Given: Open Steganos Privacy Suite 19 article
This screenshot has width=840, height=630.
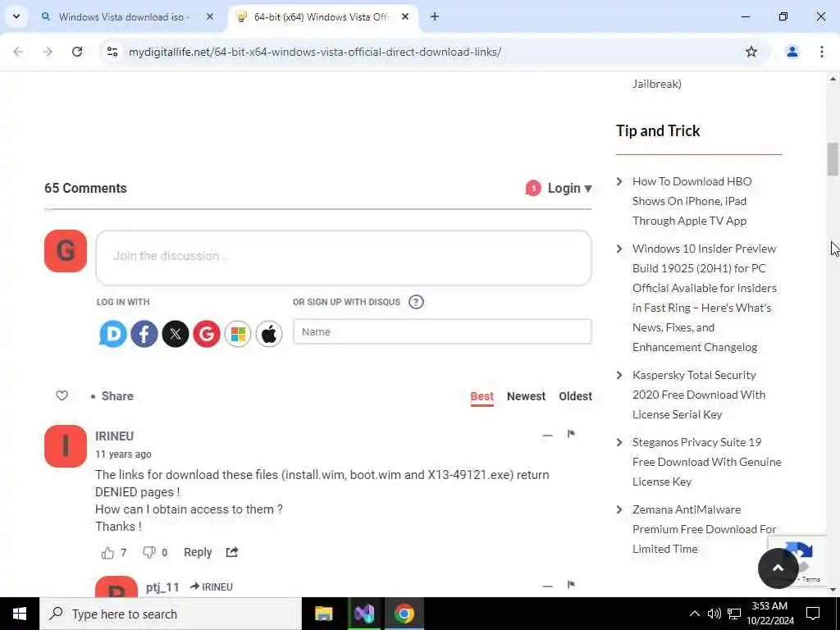Looking at the screenshot, I should tap(706, 462).
